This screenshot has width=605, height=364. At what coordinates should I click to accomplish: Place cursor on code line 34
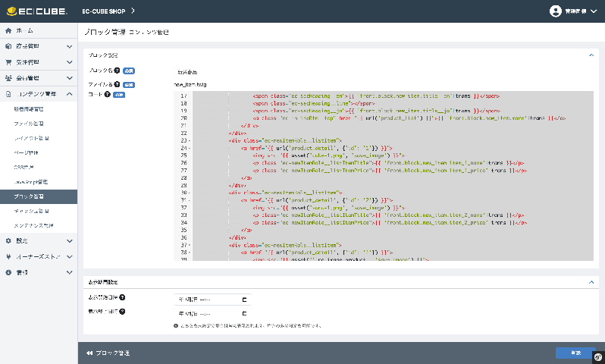pos(390,223)
